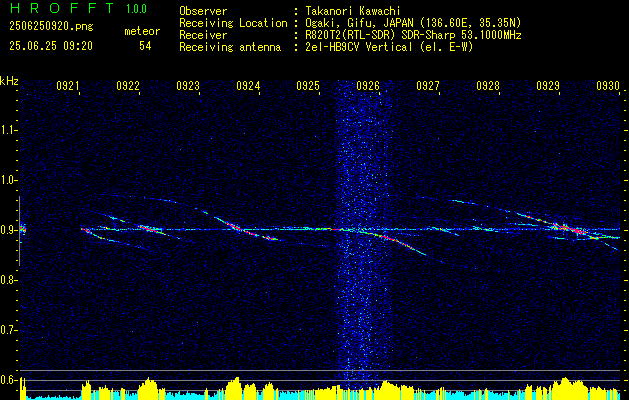This screenshot has width=629, height=400.
Task: Click the Observer label
Action: coord(203,11)
